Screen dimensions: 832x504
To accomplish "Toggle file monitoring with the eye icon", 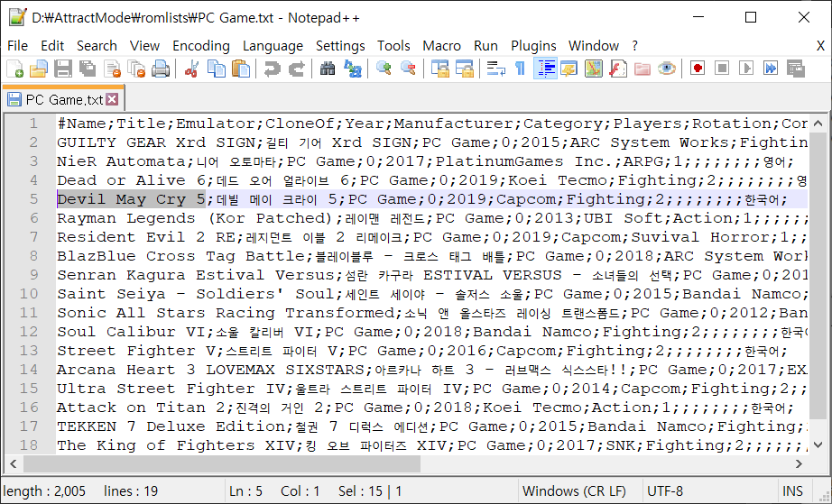I will coord(667,69).
